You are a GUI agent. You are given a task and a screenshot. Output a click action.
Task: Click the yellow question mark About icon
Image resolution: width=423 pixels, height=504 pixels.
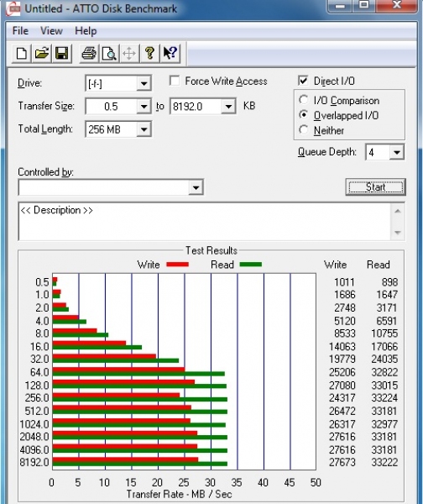click(149, 54)
